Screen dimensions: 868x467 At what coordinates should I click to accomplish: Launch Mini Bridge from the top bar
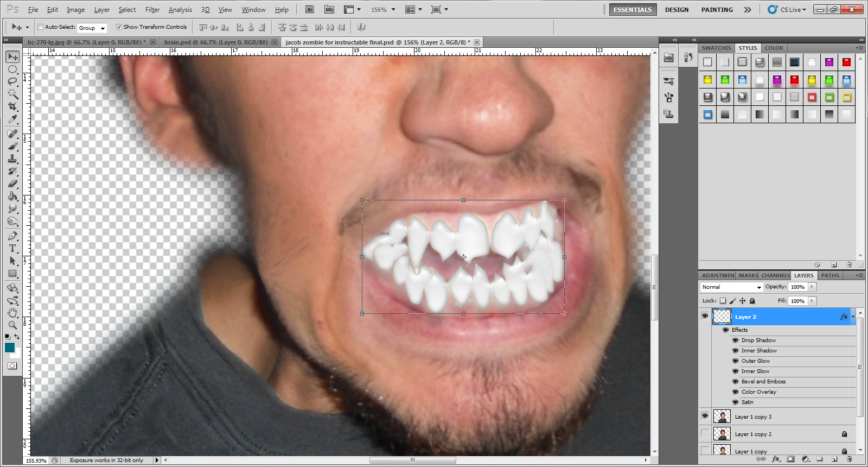click(x=329, y=9)
